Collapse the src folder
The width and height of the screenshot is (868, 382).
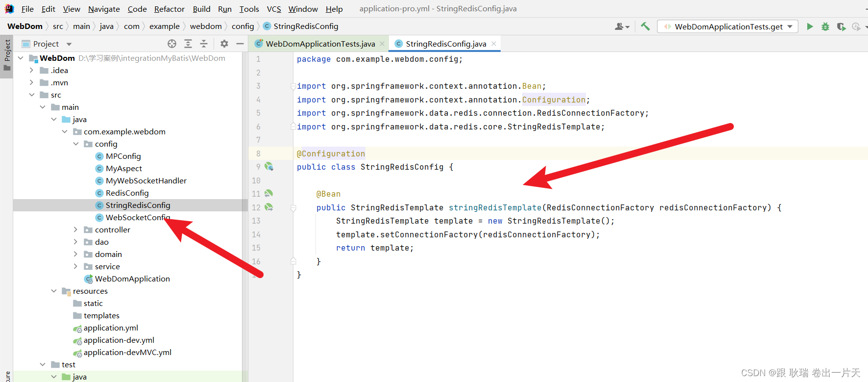[x=31, y=95]
